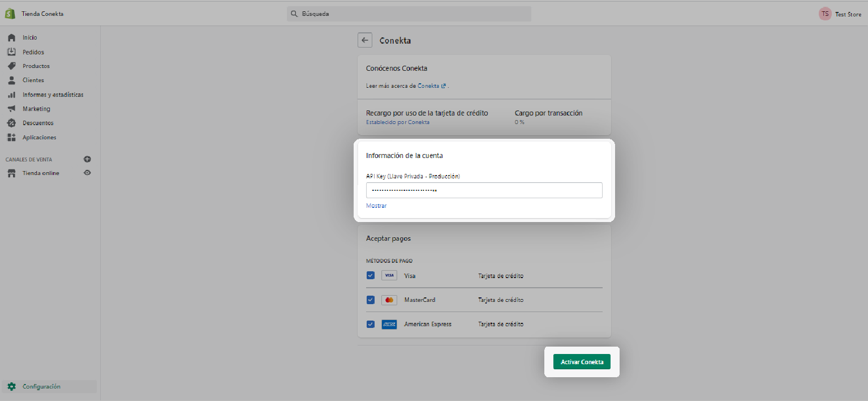Click the Configuración gear icon
Screen dimensions: 868x401
click(x=11, y=386)
